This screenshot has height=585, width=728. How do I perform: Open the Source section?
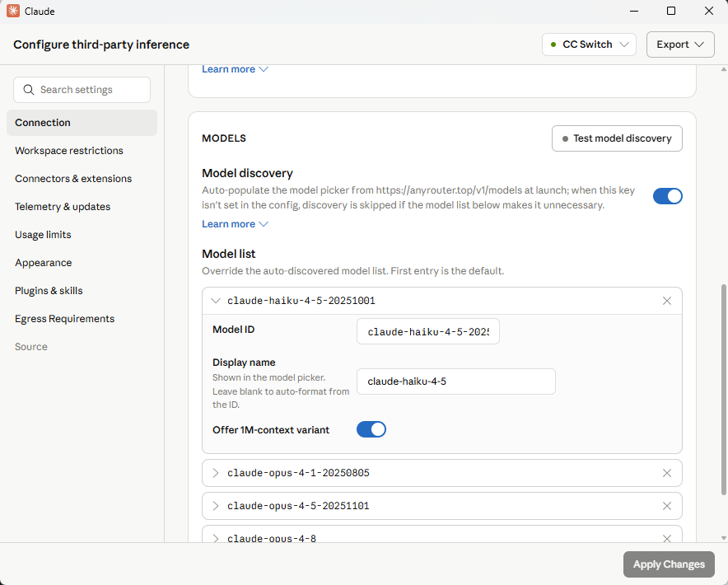tap(31, 347)
